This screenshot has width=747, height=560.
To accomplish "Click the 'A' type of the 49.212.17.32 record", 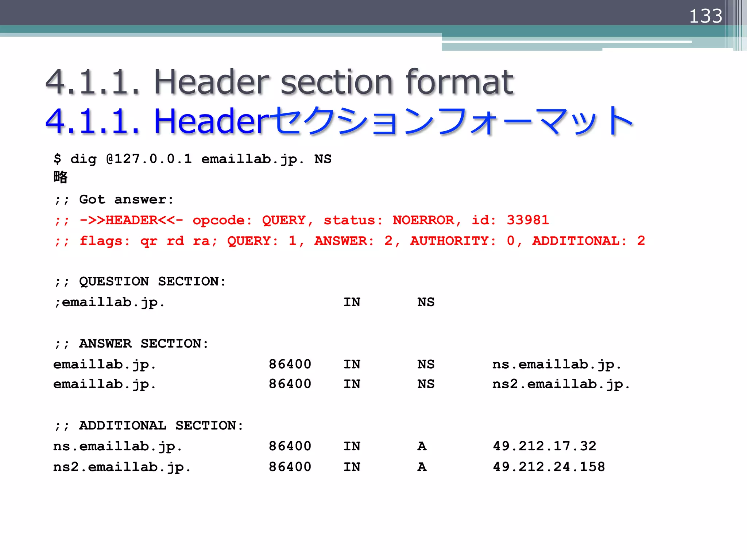I will (x=422, y=446).
